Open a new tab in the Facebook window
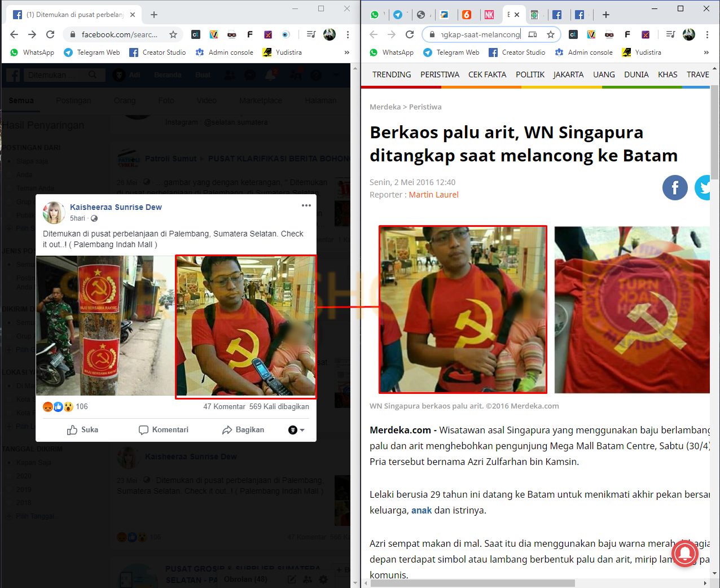Image resolution: width=720 pixels, height=588 pixels. coord(154,15)
